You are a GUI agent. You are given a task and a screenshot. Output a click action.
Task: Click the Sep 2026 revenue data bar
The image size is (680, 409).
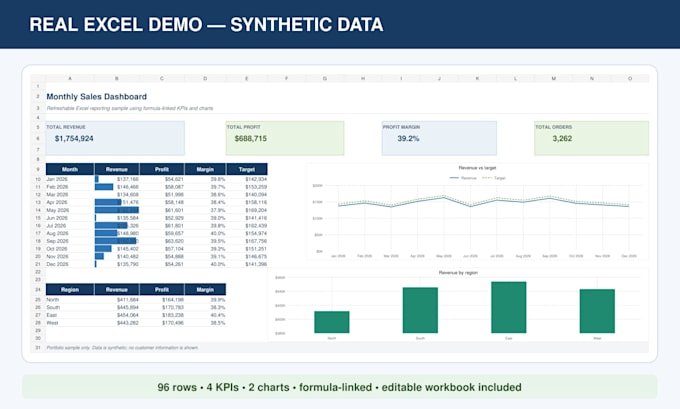click(x=116, y=241)
